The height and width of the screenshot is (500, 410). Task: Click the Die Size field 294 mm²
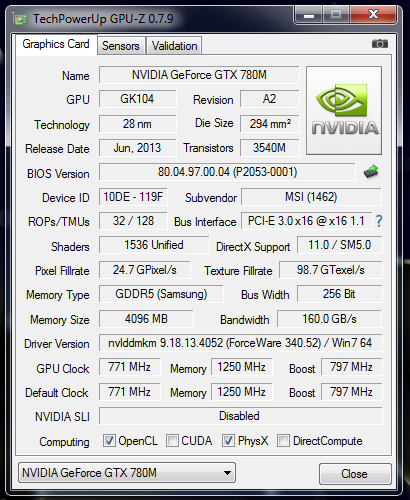[x=270, y=124]
